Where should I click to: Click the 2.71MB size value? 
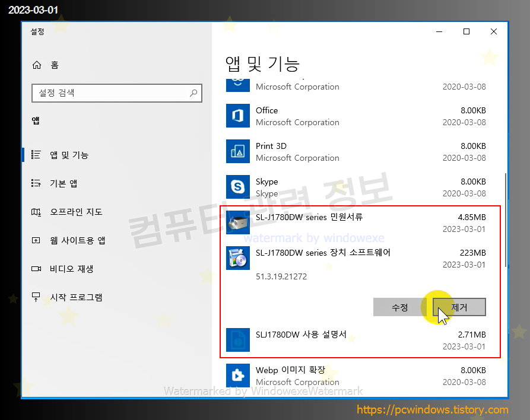click(x=471, y=335)
